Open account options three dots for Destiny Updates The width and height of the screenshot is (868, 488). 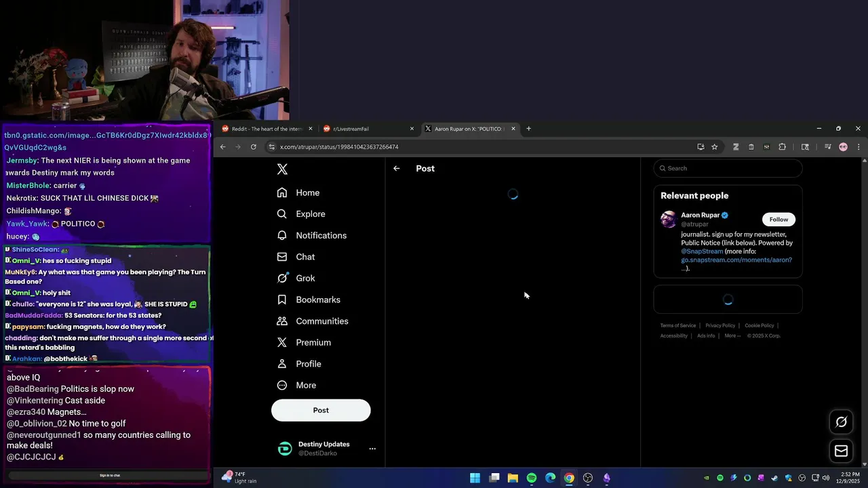[x=372, y=449]
